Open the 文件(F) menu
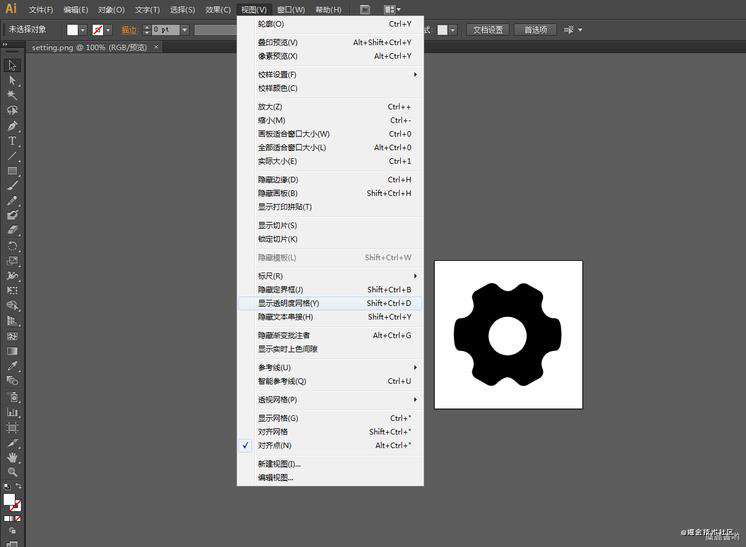The image size is (746, 547). pyautogui.click(x=41, y=10)
